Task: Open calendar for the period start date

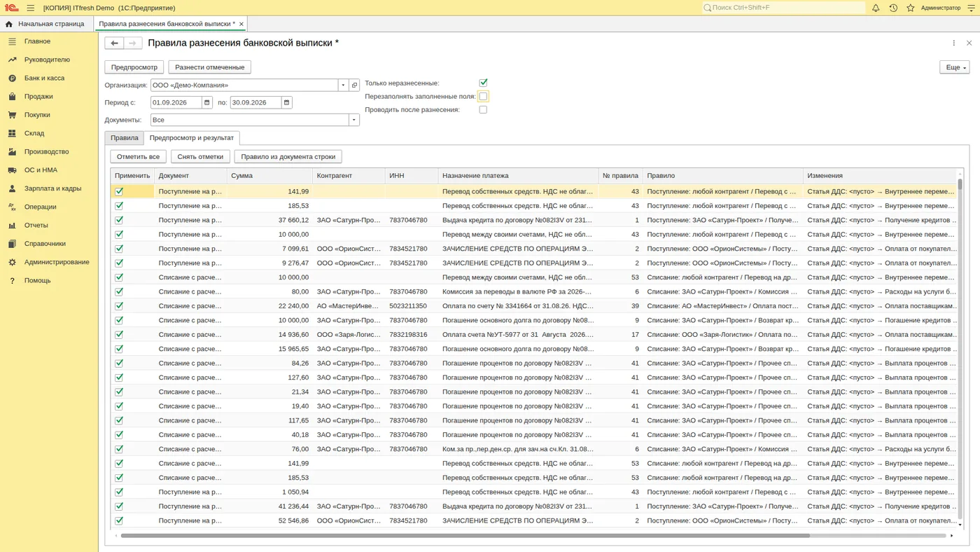Action: [x=207, y=102]
